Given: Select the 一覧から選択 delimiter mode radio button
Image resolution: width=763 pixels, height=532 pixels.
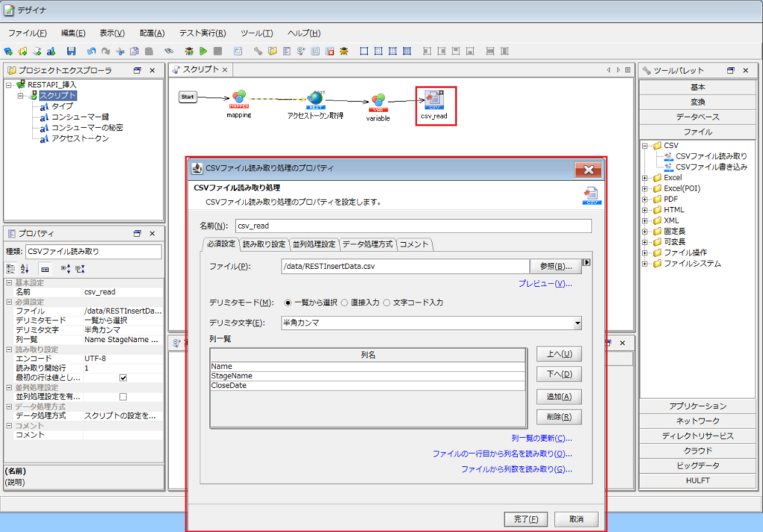Looking at the screenshot, I should 288,303.
